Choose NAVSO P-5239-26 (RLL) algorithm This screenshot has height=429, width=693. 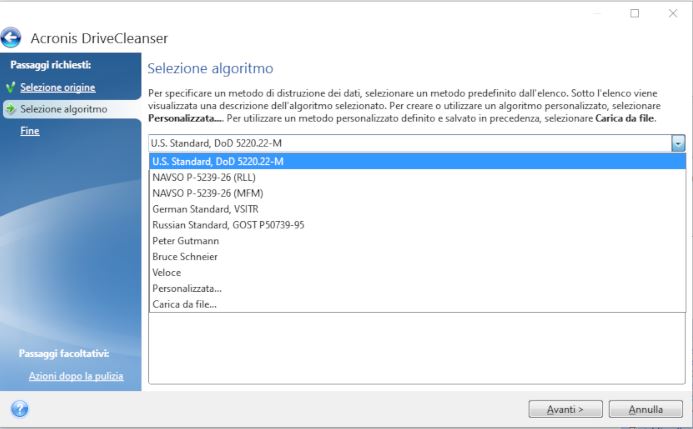(x=418, y=177)
